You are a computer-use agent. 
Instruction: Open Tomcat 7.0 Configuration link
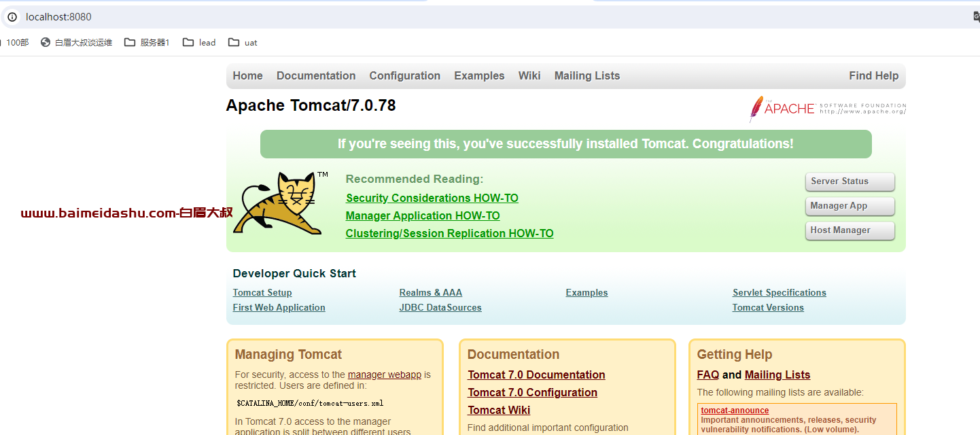point(532,392)
